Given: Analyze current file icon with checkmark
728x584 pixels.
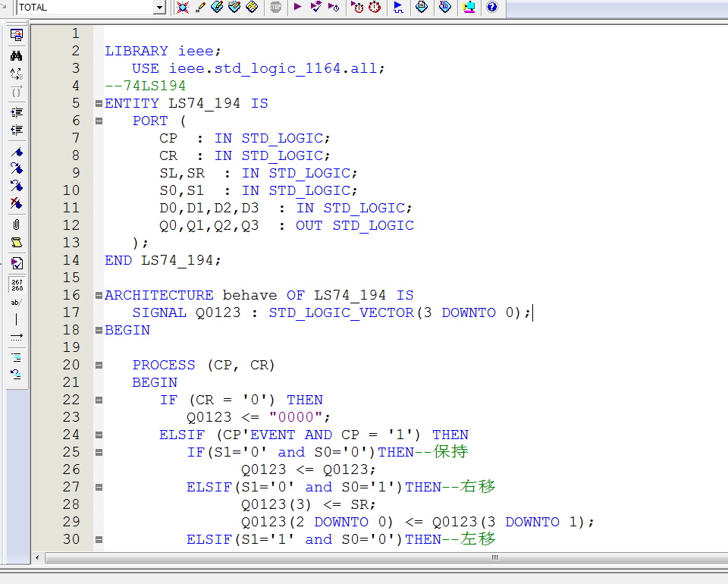Looking at the screenshot, I should tap(17, 263).
